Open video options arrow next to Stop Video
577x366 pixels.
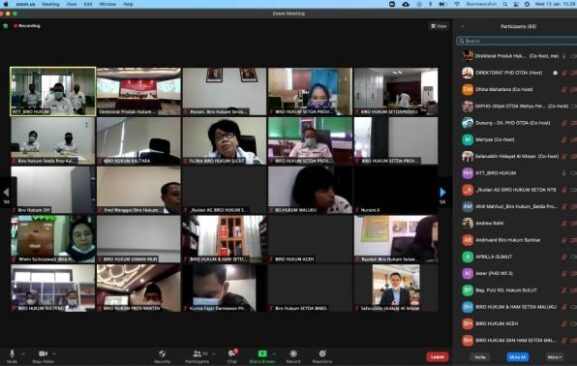(x=54, y=354)
